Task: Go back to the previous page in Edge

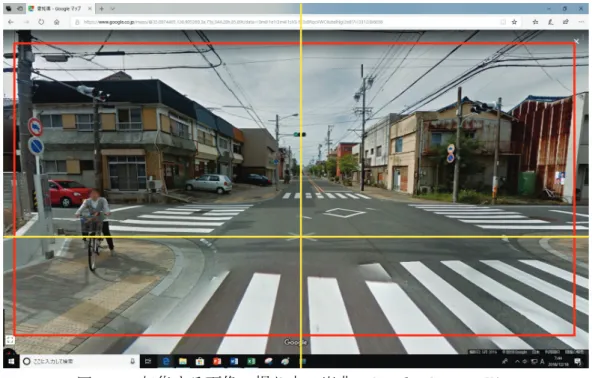Action: coord(11,22)
